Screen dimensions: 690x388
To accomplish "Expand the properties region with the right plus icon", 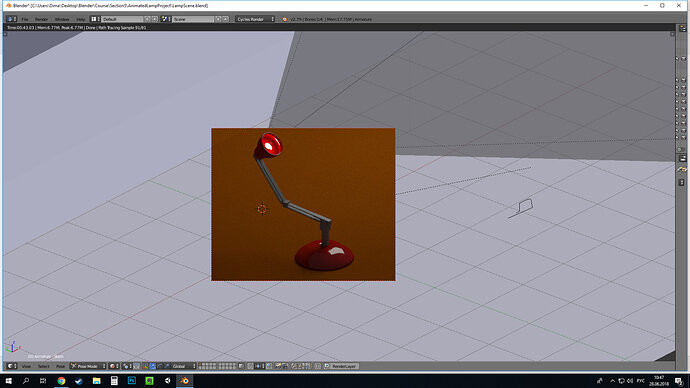I will (672, 34).
